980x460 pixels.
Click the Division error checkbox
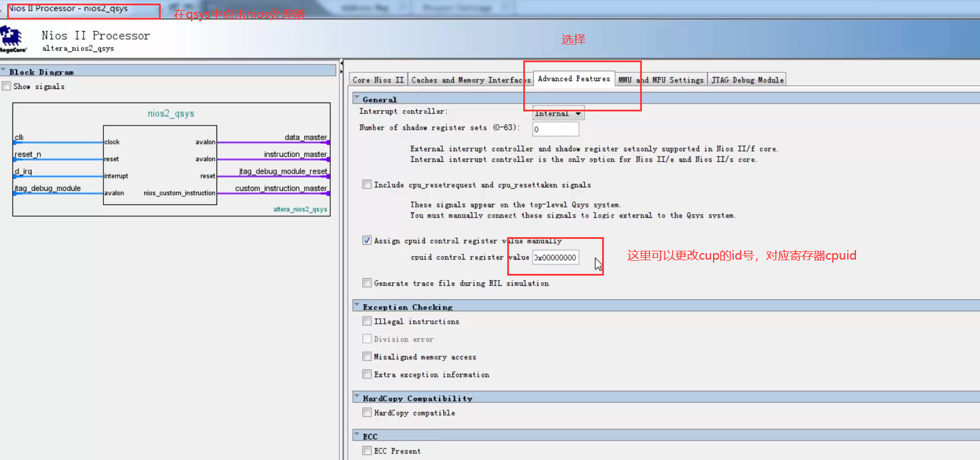pos(367,338)
